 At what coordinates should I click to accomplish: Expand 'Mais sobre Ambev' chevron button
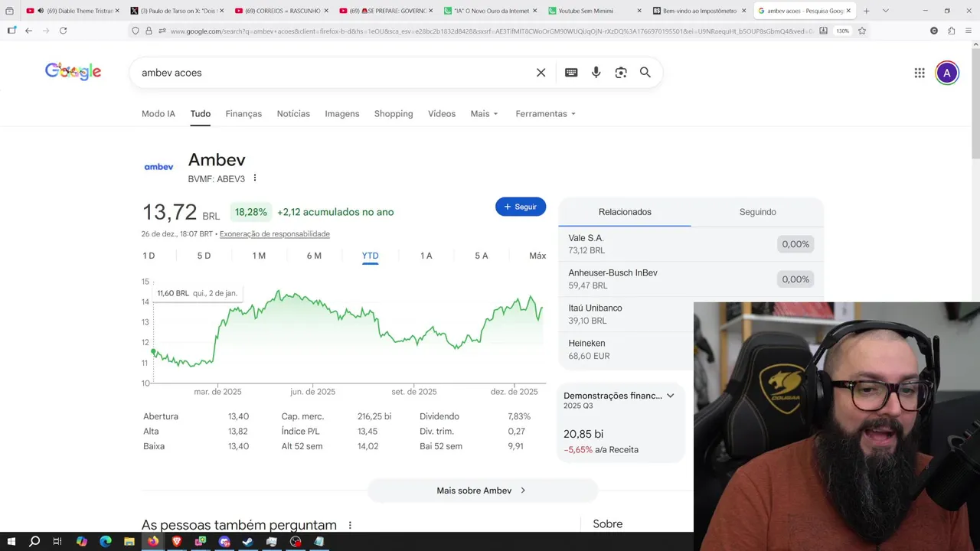click(x=482, y=491)
